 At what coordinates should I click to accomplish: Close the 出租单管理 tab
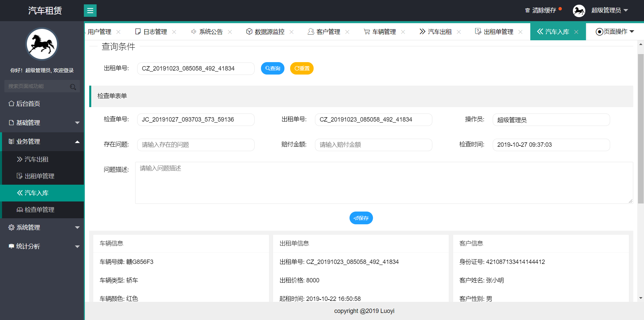520,32
